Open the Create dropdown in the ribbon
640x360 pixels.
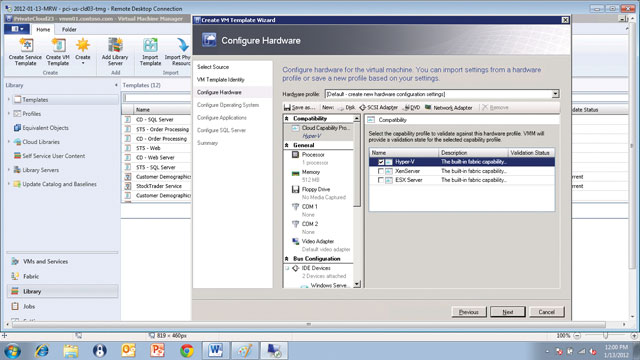(x=82, y=52)
